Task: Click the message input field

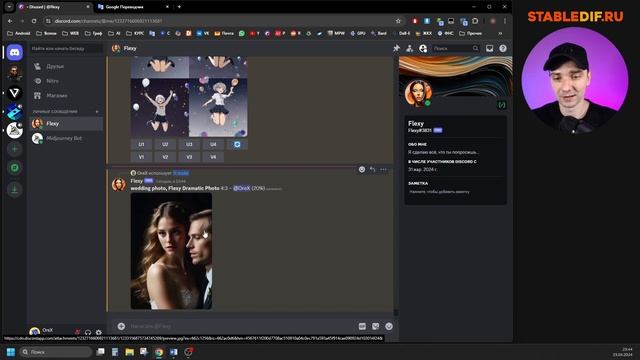Action: [241, 326]
